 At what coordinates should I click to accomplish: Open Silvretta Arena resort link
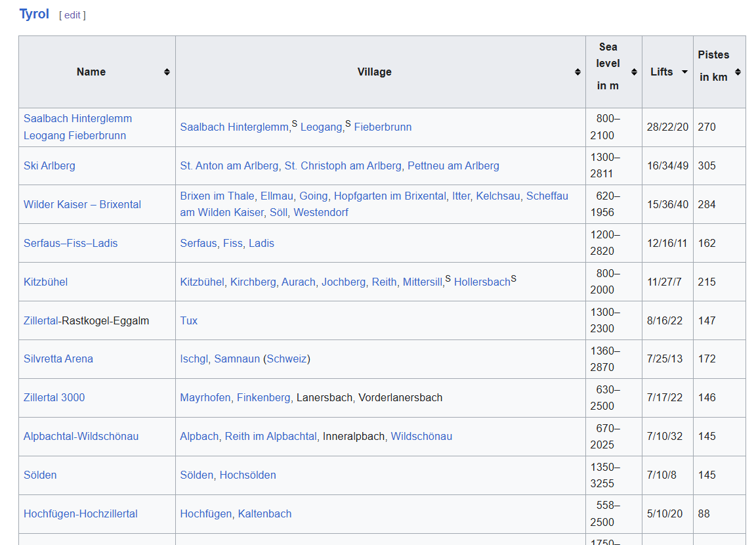pyautogui.click(x=58, y=359)
